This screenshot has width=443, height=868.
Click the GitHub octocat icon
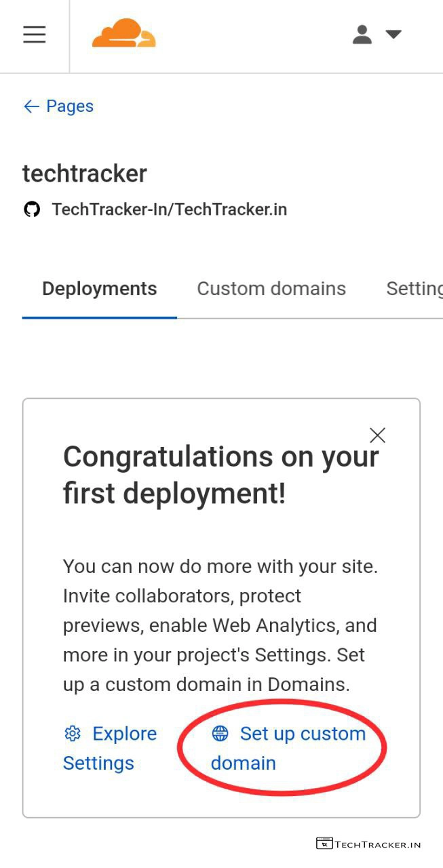tap(32, 210)
